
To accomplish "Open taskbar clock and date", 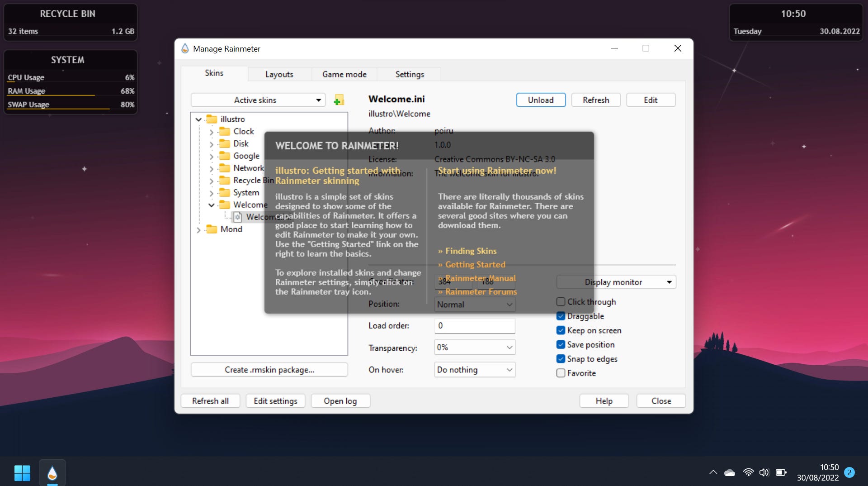I will pos(818,472).
